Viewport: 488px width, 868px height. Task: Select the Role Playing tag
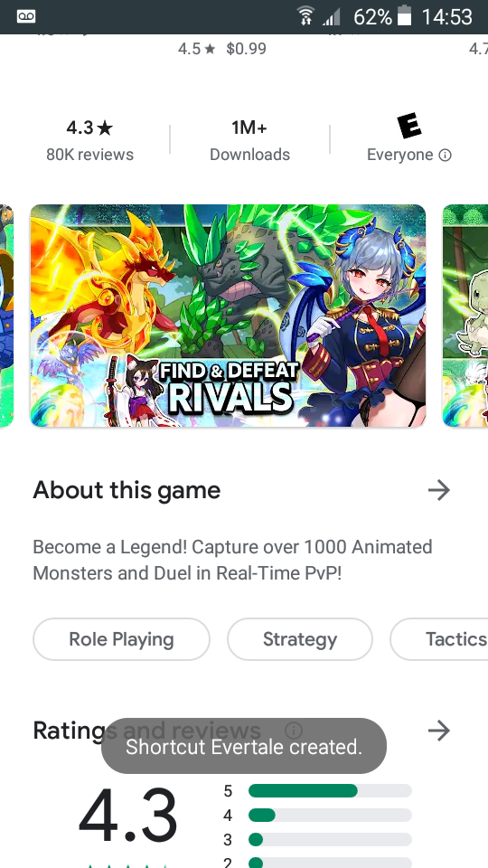tap(121, 639)
